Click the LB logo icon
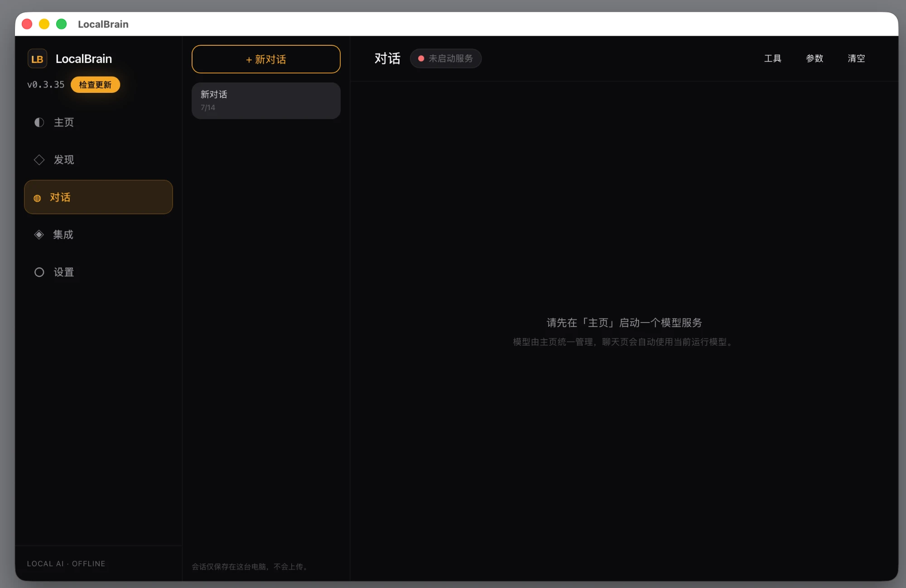The height and width of the screenshot is (588, 906). 37,59
